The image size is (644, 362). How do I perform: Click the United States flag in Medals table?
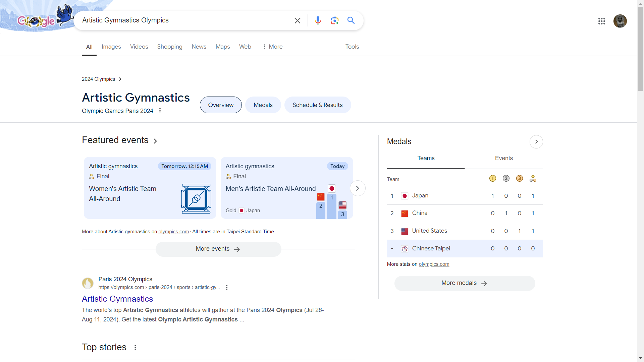pos(405,231)
